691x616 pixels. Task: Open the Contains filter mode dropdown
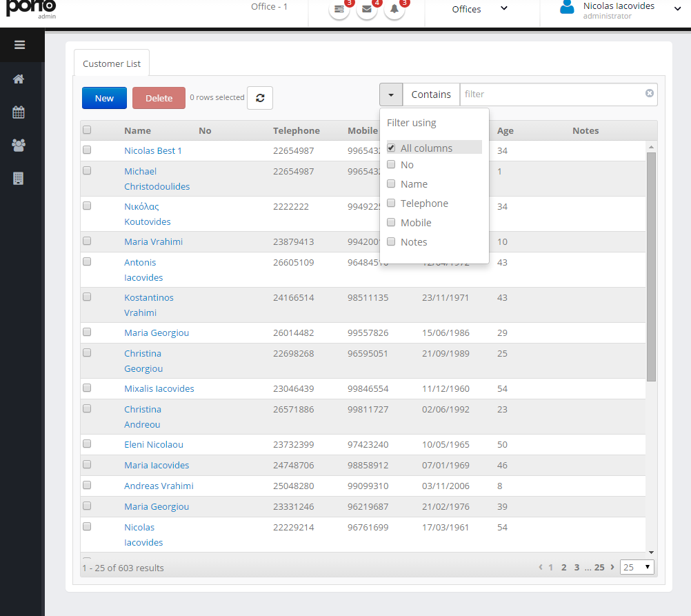(431, 95)
